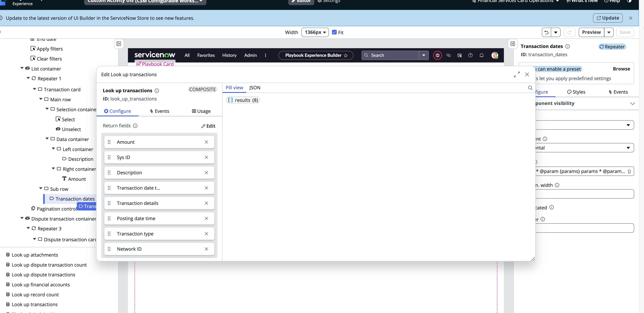Click the search icon in Pill view

pos(530,88)
